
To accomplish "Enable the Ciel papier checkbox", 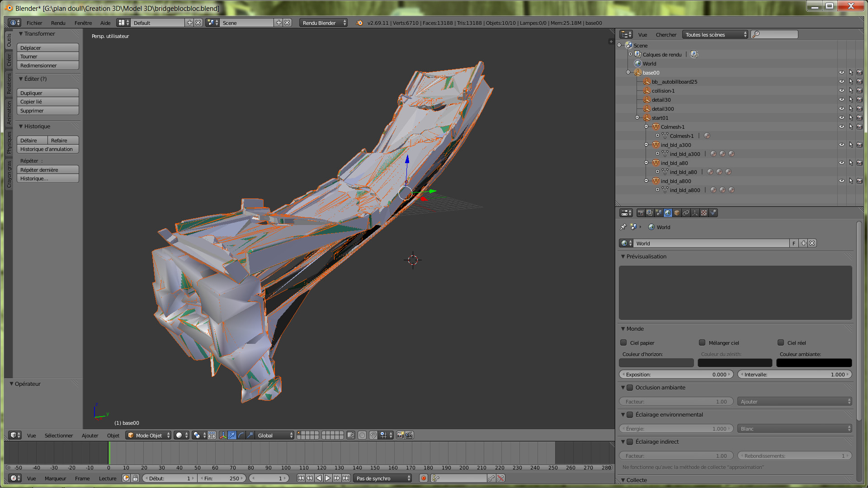I will [x=624, y=343].
